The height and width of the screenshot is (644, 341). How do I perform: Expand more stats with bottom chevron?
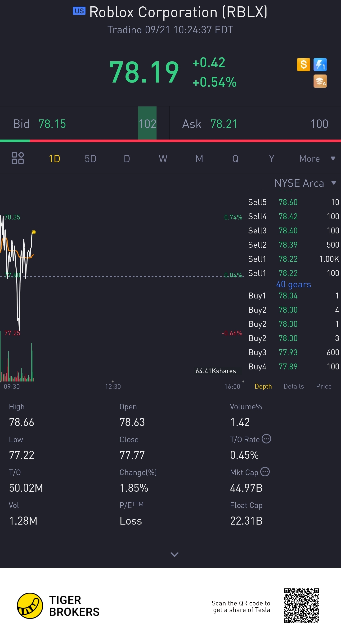coord(174,555)
